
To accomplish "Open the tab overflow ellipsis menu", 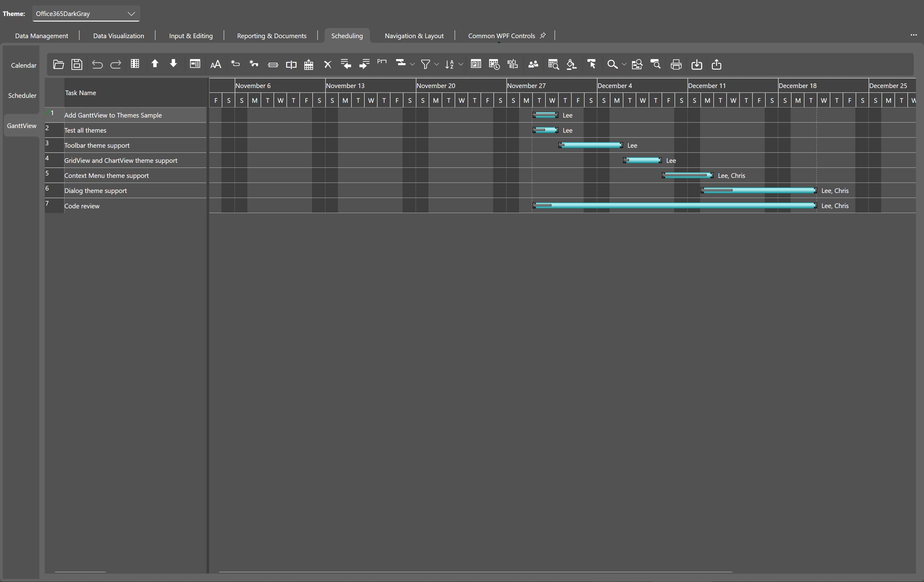I will (914, 35).
